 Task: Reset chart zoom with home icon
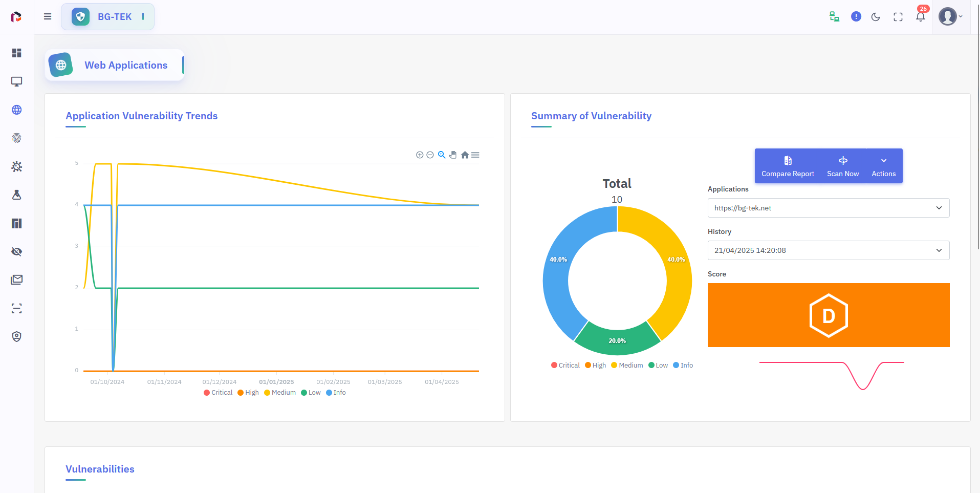[465, 155]
